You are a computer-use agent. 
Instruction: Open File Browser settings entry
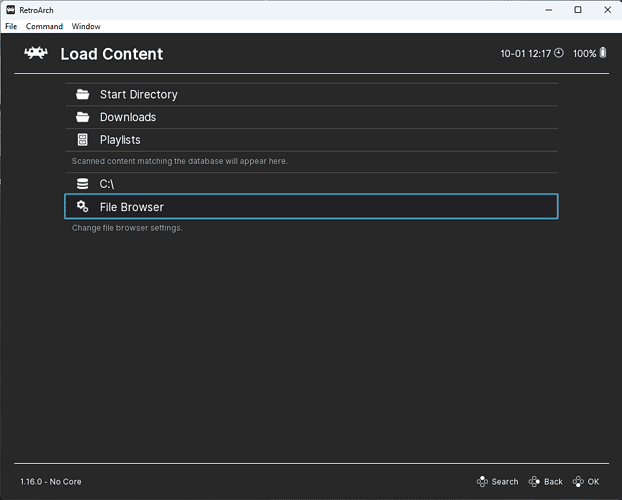(131, 207)
